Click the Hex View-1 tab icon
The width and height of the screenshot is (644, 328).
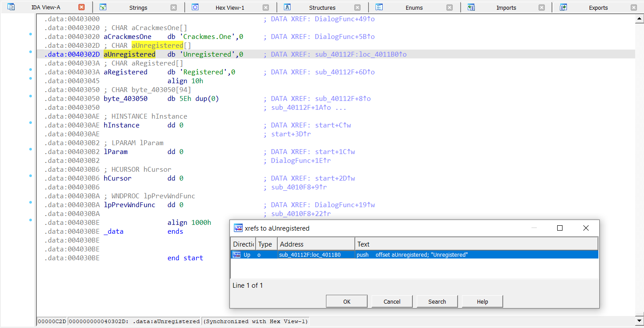(x=195, y=7)
